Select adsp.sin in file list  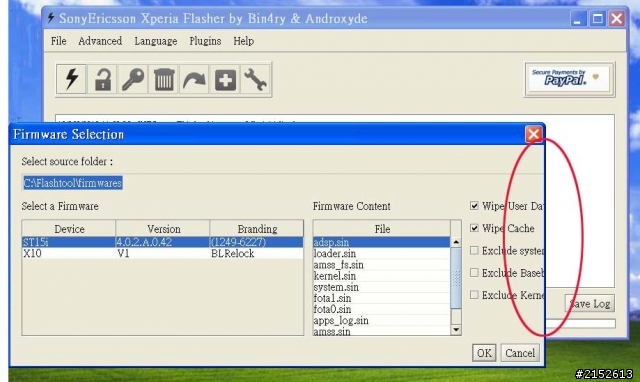[x=382, y=242]
